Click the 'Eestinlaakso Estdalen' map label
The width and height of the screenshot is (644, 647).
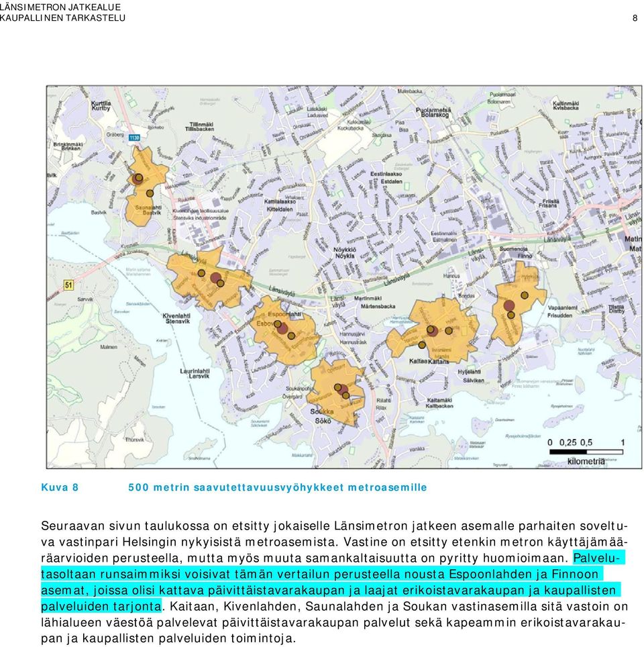tap(386, 177)
